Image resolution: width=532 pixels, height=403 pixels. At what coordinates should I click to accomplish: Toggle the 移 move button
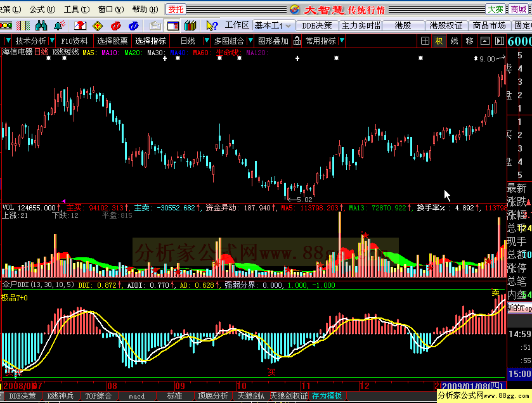[470, 41]
